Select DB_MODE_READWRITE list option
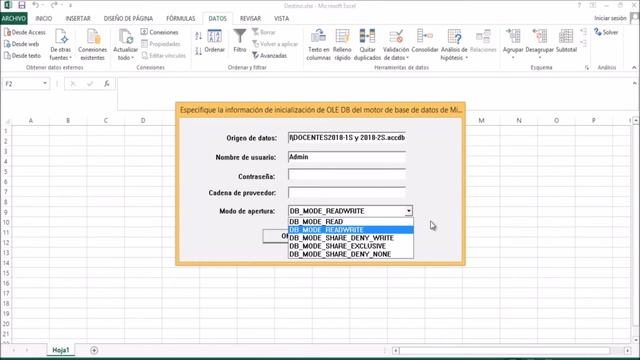 pyautogui.click(x=351, y=230)
